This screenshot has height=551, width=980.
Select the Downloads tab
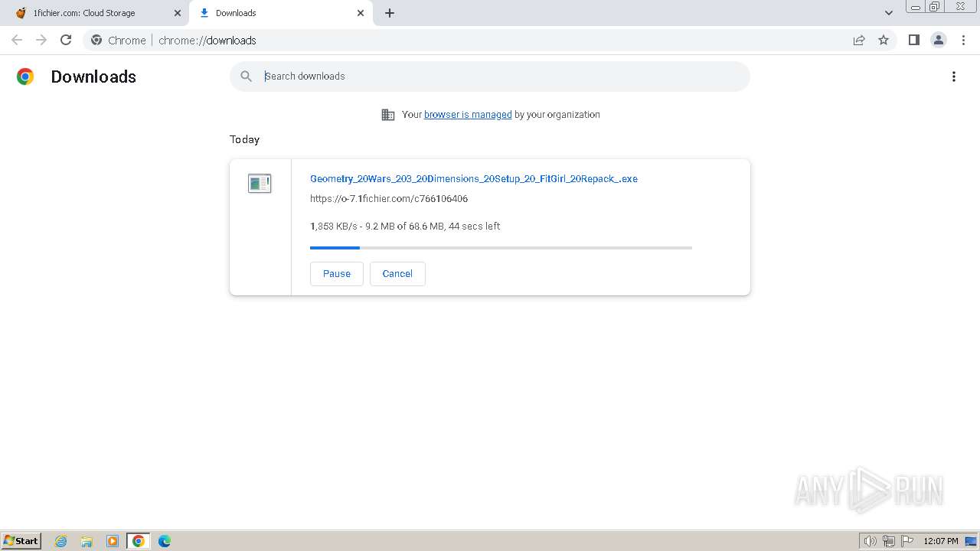281,13
